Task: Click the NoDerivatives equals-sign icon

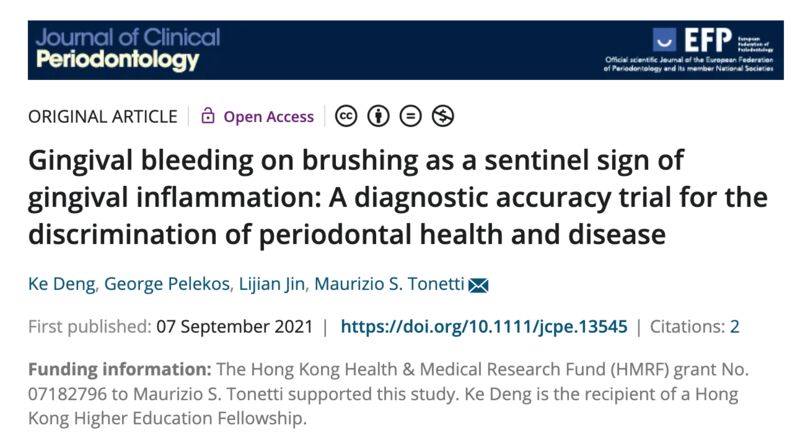Action: tap(411, 116)
